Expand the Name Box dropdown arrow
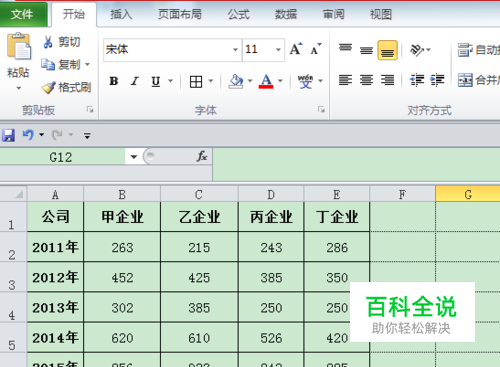 [134, 157]
